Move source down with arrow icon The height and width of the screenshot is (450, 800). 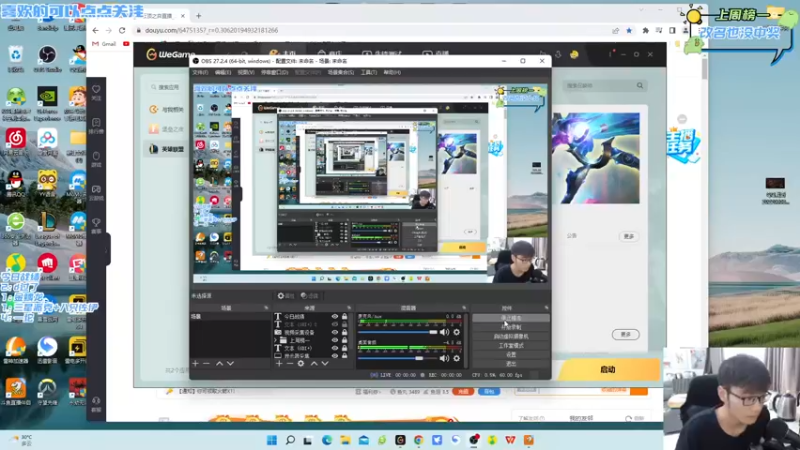[x=325, y=363]
